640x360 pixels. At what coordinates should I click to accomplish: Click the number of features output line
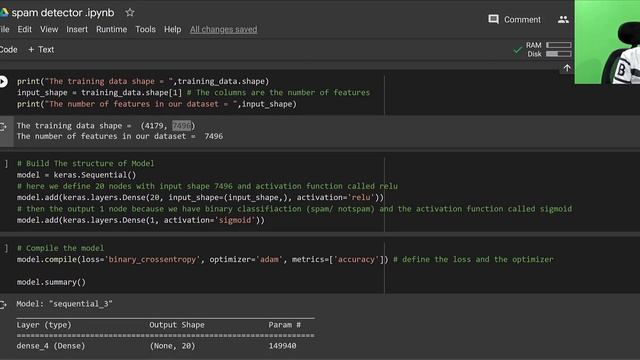(x=120, y=136)
